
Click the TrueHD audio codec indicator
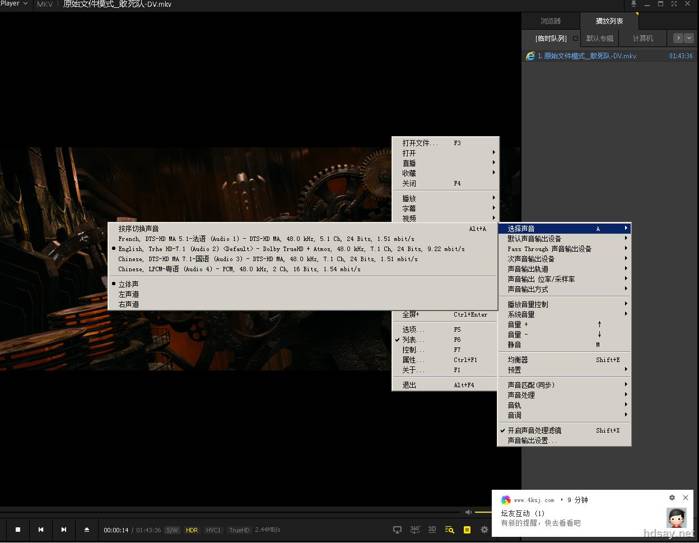pos(239,530)
